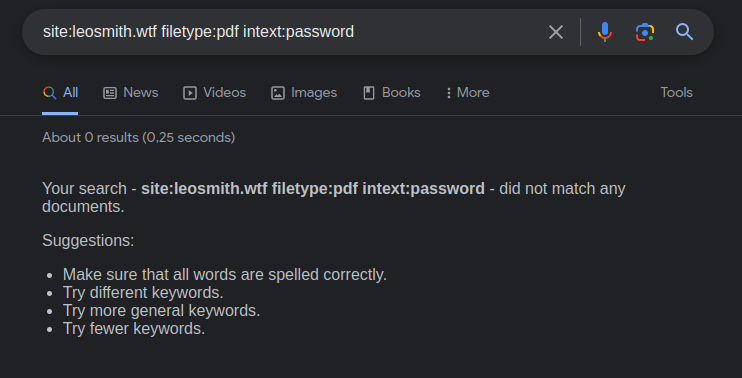Click the Images tab picture icon
This screenshot has height=378, width=742.
coord(278,93)
